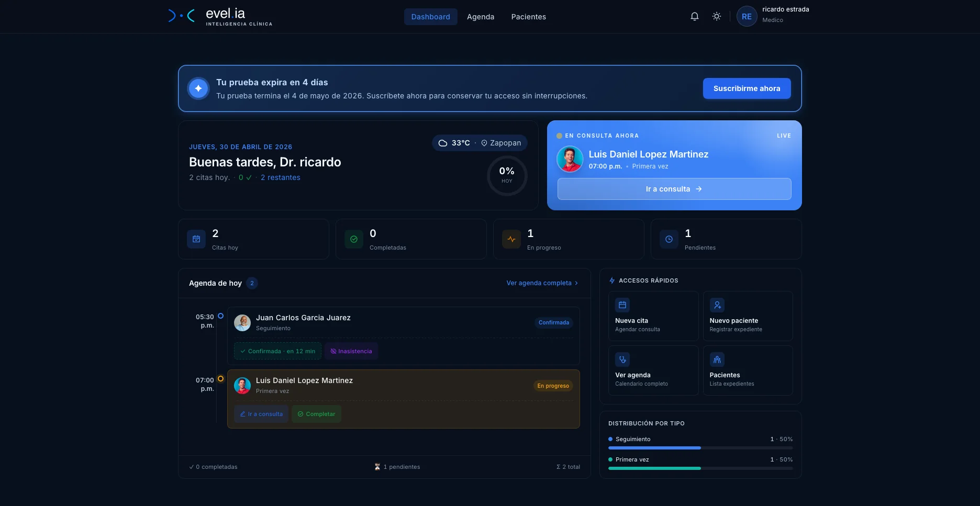Click the 05:30 p.m. timeline marker
The height and width of the screenshot is (506, 980).
pos(220,316)
